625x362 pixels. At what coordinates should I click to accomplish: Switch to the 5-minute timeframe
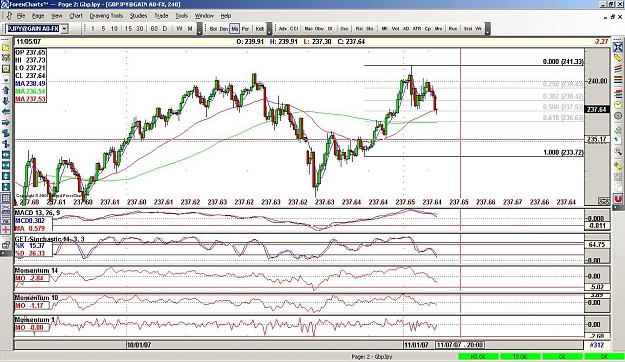103,29
